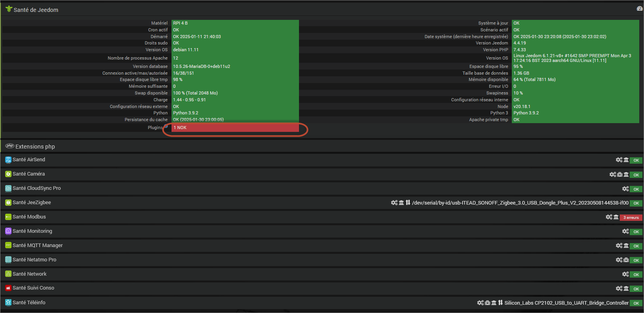Click the 64 % (Total 7811 Mo) memory value
644x313 pixels.
[x=534, y=79]
